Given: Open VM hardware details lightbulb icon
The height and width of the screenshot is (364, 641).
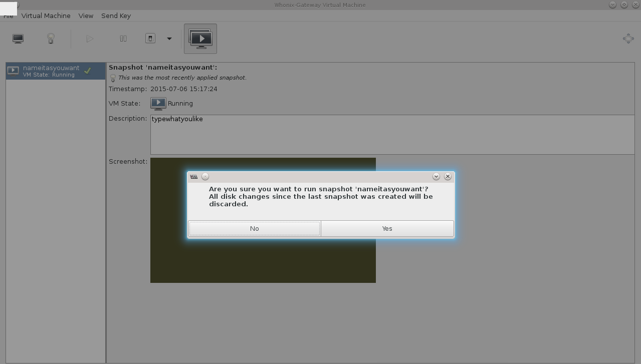Looking at the screenshot, I should coord(51,39).
